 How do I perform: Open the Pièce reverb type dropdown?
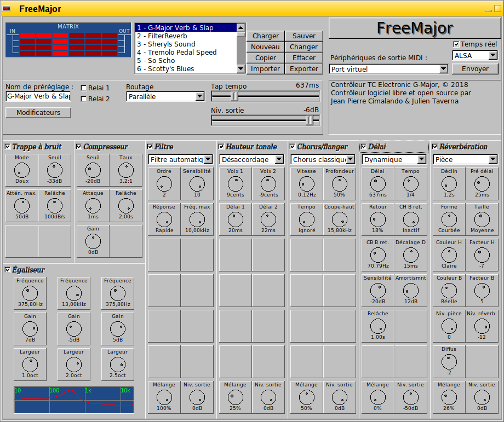(x=465, y=159)
